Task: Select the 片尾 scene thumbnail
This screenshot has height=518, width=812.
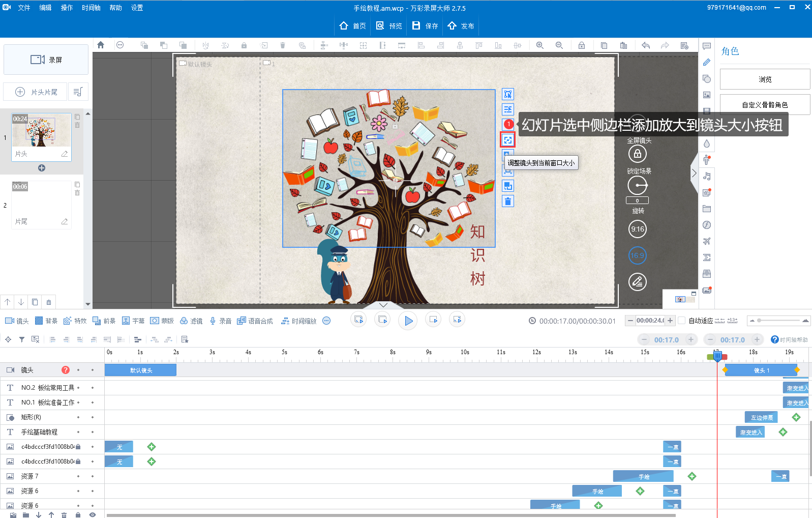Action: coord(41,205)
